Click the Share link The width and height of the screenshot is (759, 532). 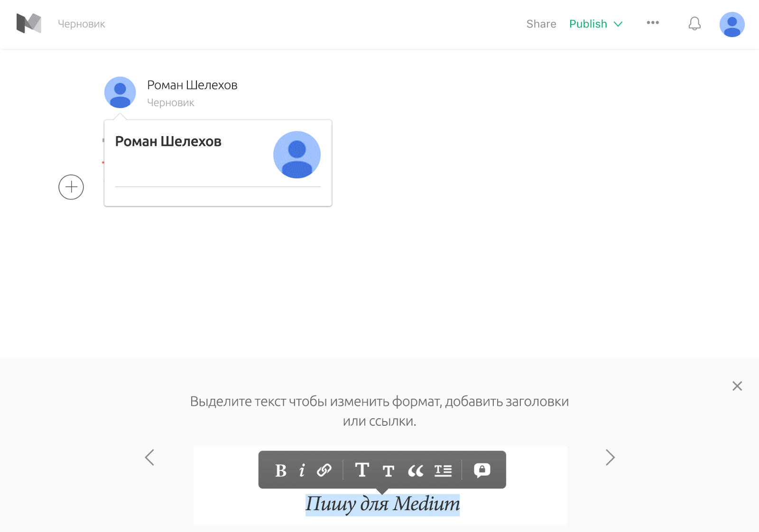coord(541,24)
